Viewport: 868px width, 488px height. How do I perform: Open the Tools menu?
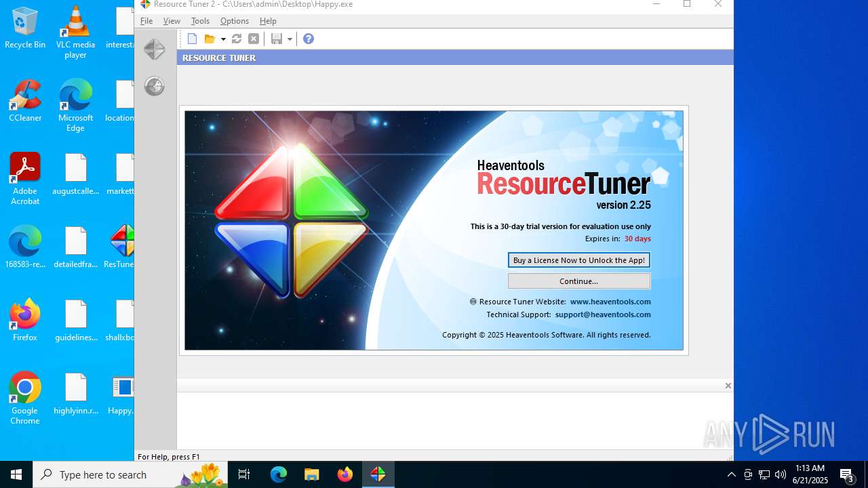[x=200, y=21]
